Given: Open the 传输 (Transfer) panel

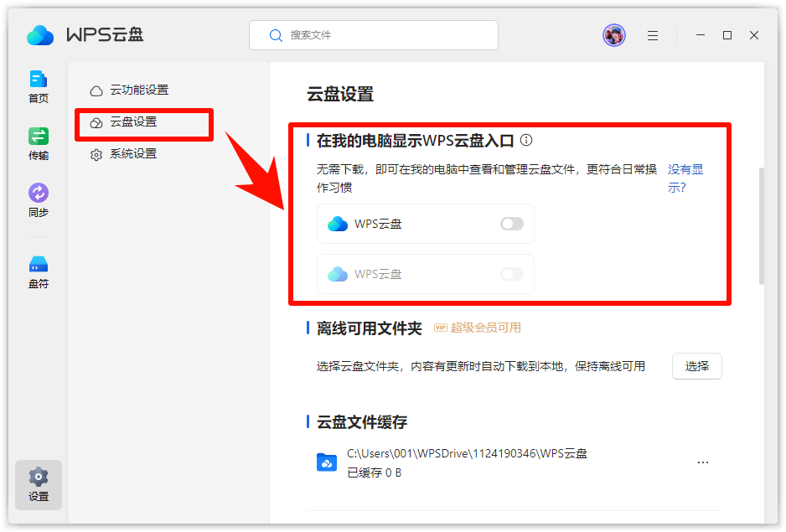Looking at the screenshot, I should tap(38, 142).
